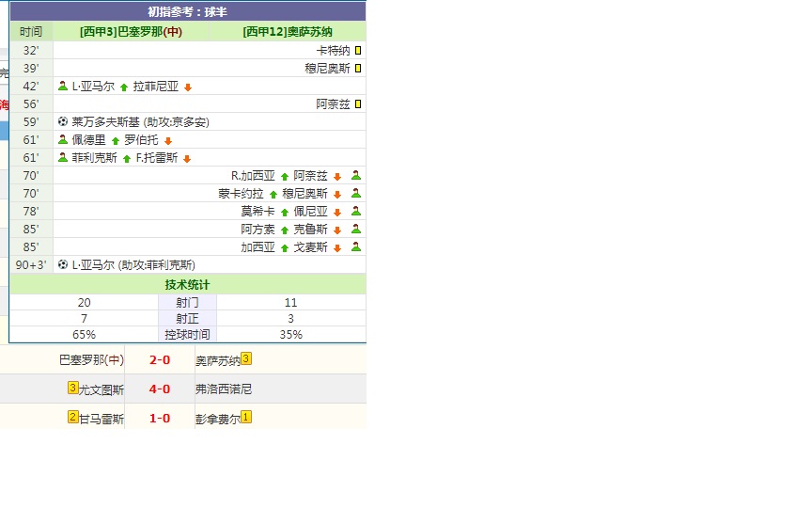Click the substitution icon in the R.加西亚 row
The height and width of the screenshot is (508, 812).
click(x=356, y=175)
